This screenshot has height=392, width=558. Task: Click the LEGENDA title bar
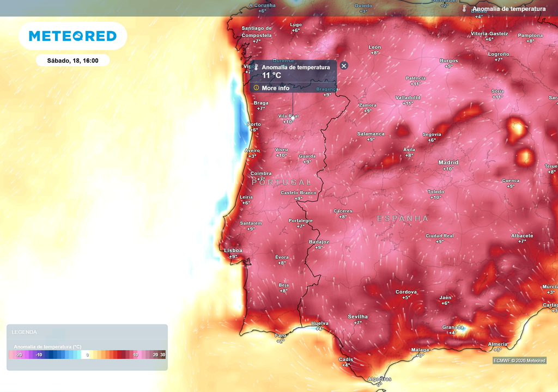tap(25, 332)
